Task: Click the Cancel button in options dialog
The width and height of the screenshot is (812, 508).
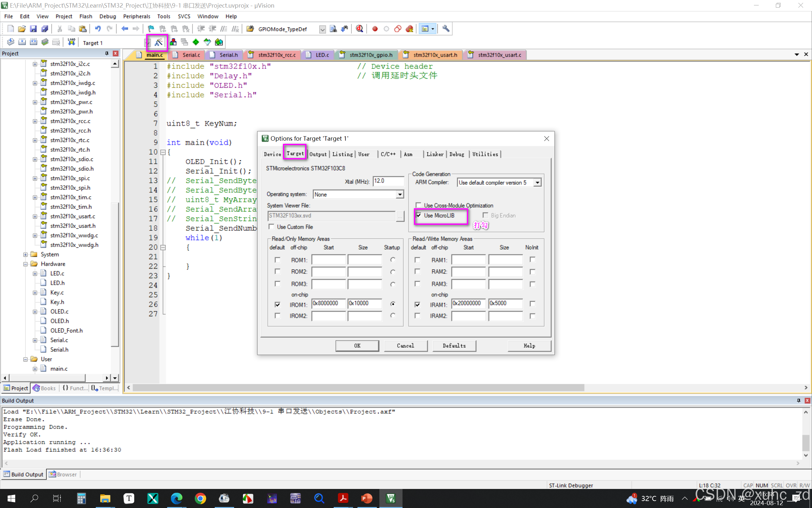Action: (x=406, y=346)
